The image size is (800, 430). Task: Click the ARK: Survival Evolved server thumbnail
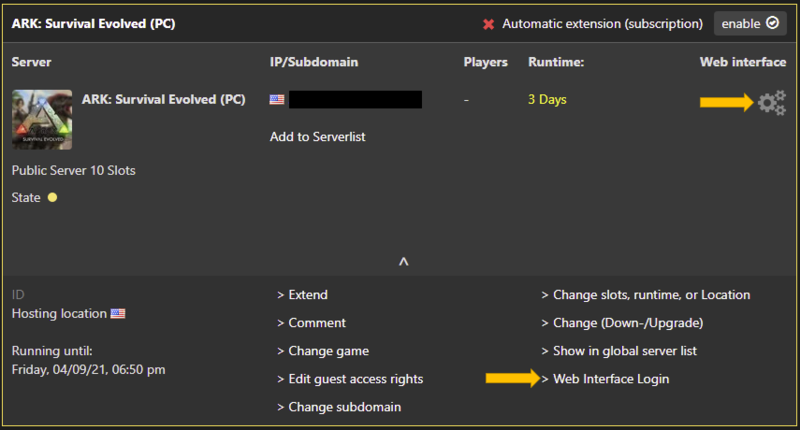pyautogui.click(x=41, y=119)
